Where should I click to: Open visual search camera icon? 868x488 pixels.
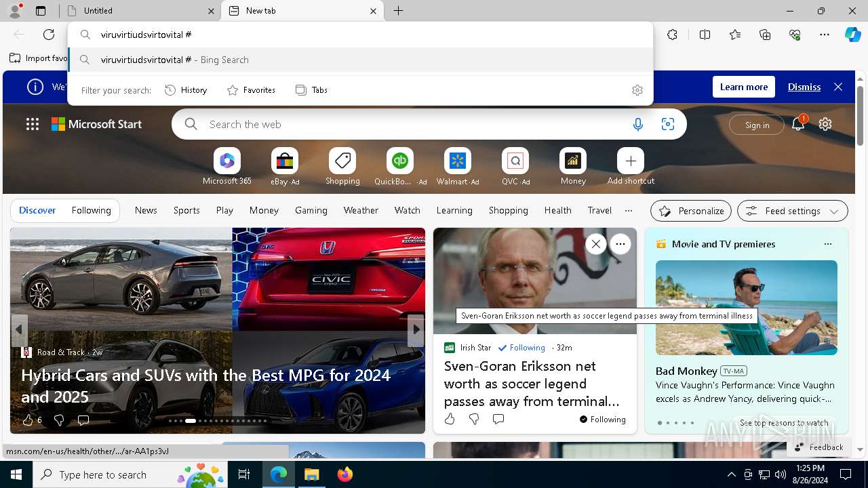668,124
